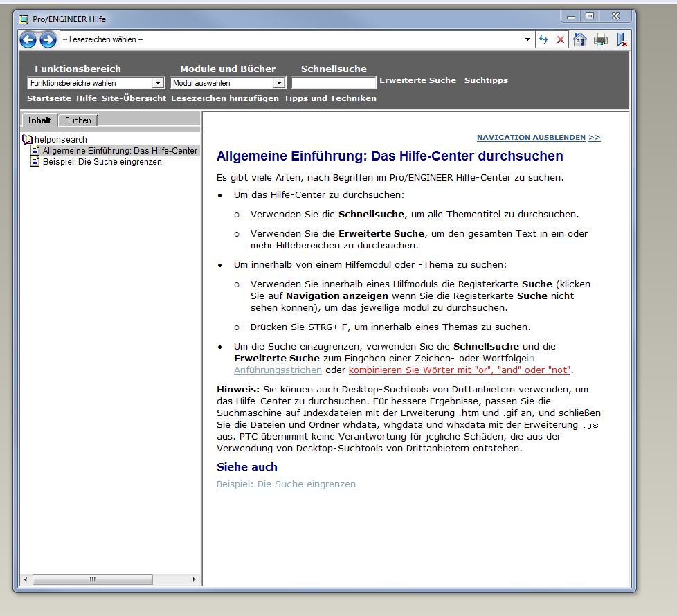The width and height of the screenshot is (677, 616).
Task: Go to the Home house icon
Action: [580, 39]
